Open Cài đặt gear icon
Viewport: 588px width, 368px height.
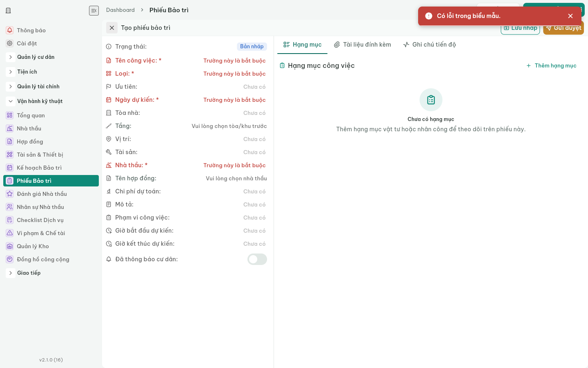pos(10,43)
